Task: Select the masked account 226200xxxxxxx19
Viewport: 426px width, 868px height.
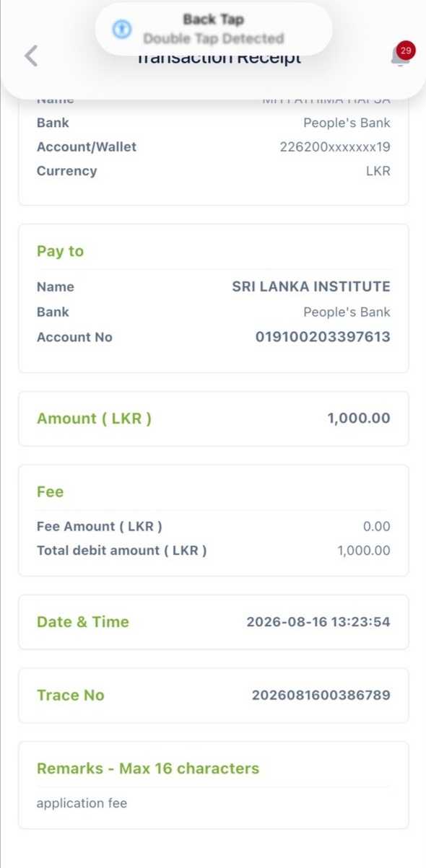Action: coord(335,147)
